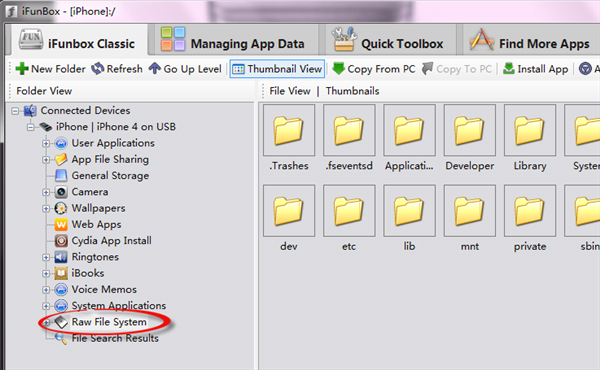Click the App File Sharing folder icon
This screenshot has height=370, width=600.
pos(61,159)
